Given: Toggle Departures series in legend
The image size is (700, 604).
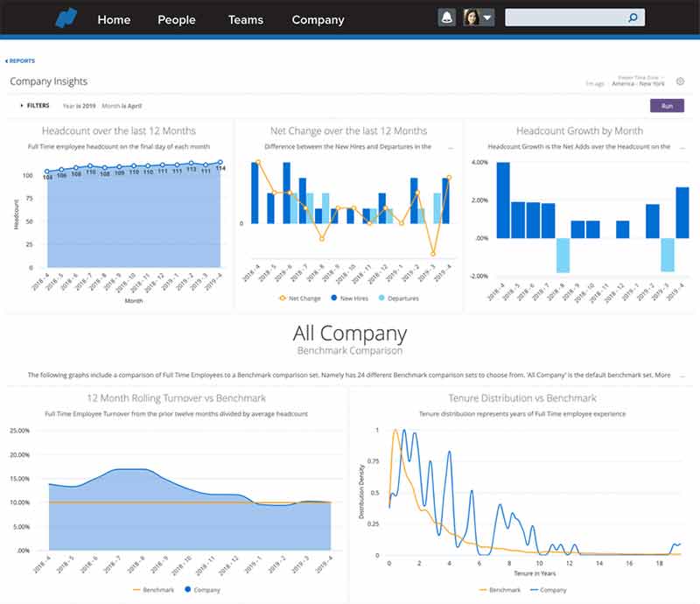Looking at the screenshot, I should click(x=397, y=298).
